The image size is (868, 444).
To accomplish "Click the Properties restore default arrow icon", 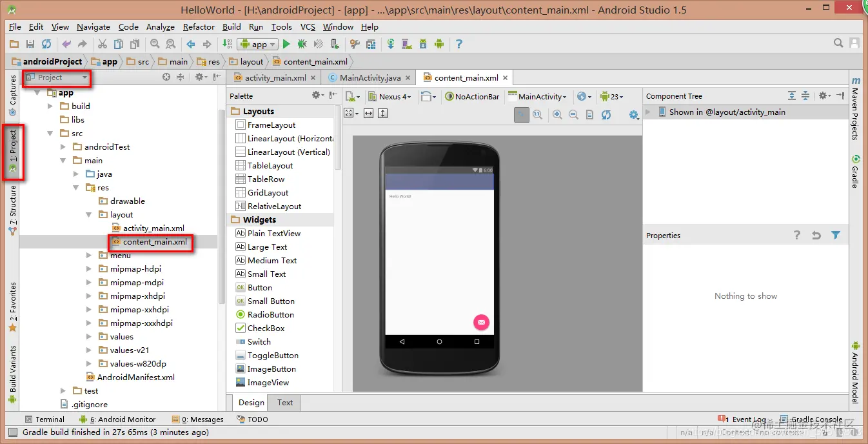I will 816,236.
